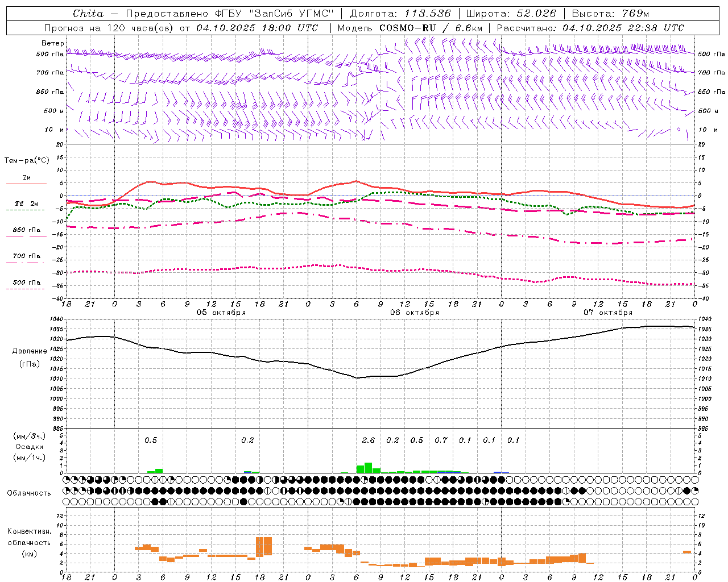The height and width of the screenshot is (582, 728).
Task: Select the "(мм/1ч.)" hourly precipitation label
Action: [30, 458]
